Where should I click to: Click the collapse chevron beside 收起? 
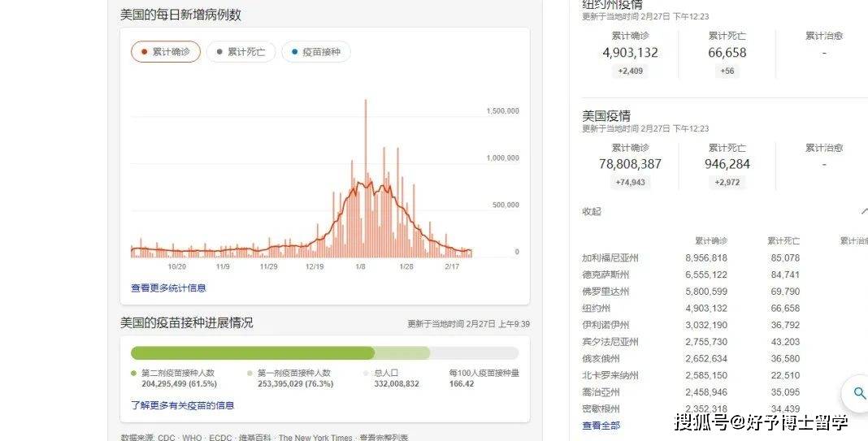[x=864, y=211]
